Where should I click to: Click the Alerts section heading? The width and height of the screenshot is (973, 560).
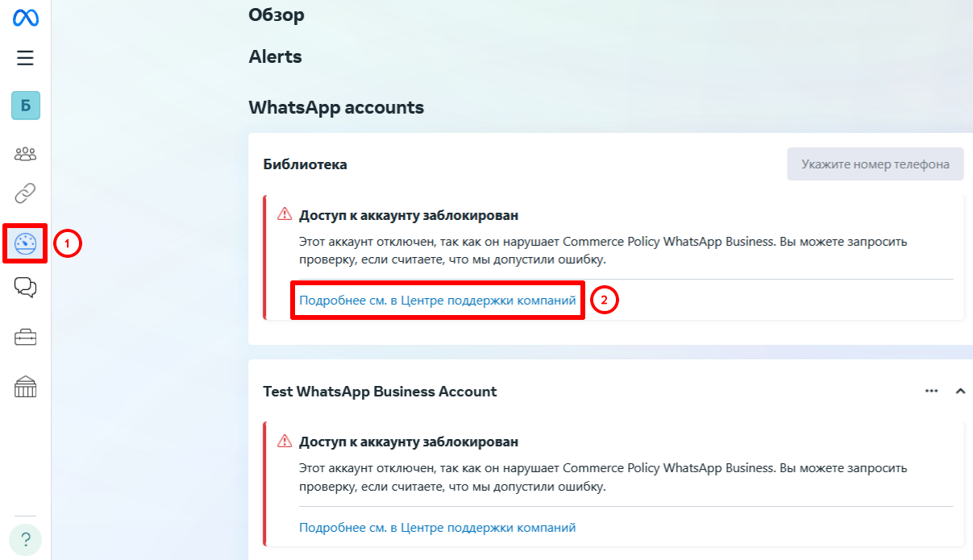275,57
